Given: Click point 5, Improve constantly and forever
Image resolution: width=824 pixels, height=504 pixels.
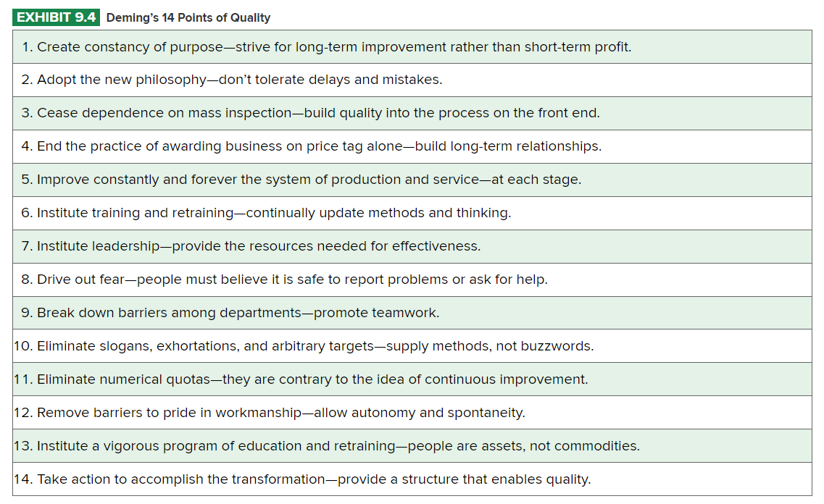Looking at the screenshot, I should [301, 180].
